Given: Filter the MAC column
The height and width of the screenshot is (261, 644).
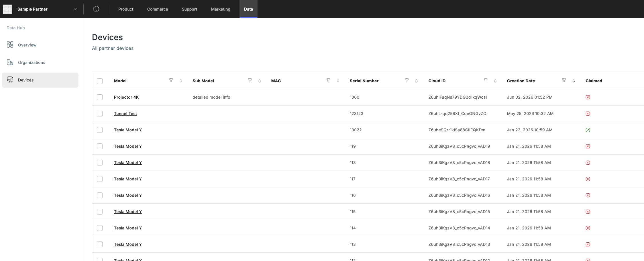Looking at the screenshot, I should pos(328,81).
